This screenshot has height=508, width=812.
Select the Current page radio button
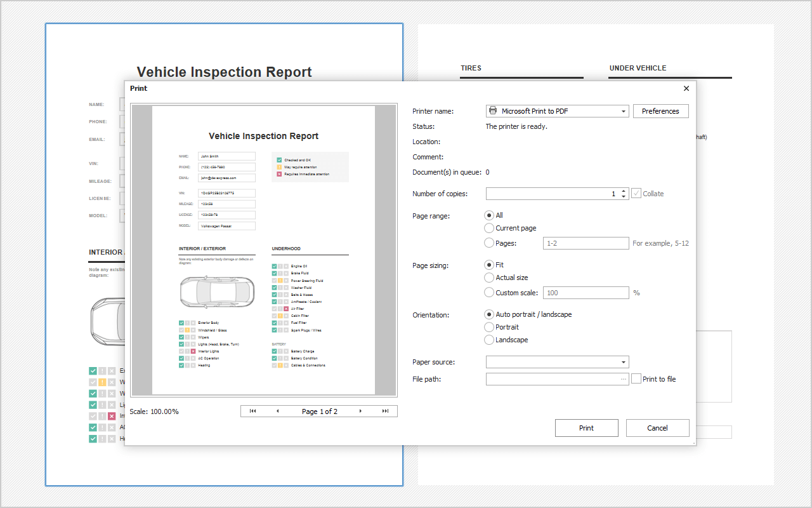coord(489,228)
